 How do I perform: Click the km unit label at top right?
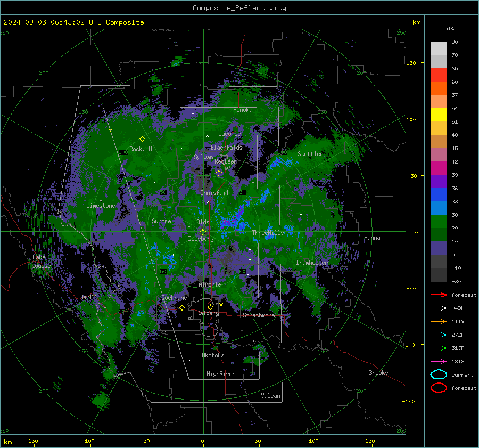(x=416, y=22)
